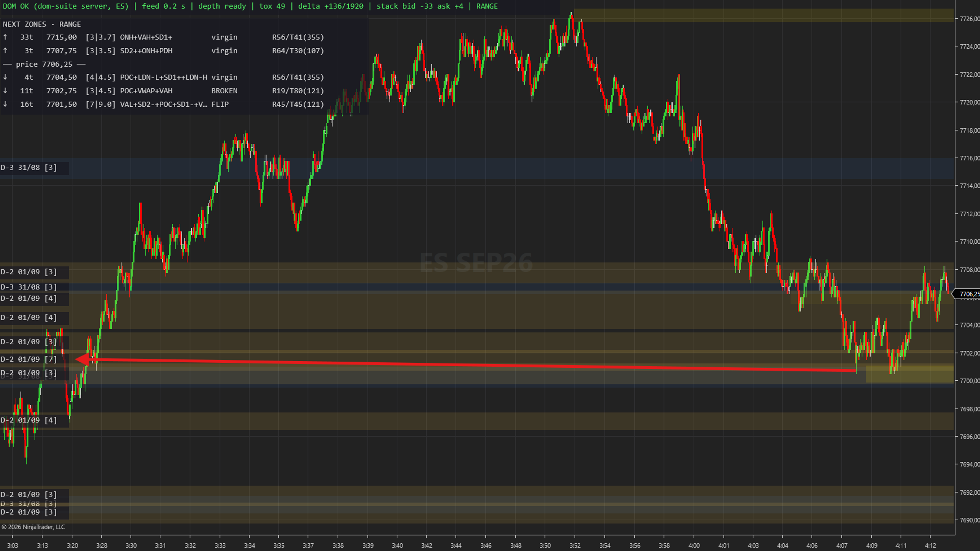
Task: Click the 7700,00 price axis label
Action: 969,381
